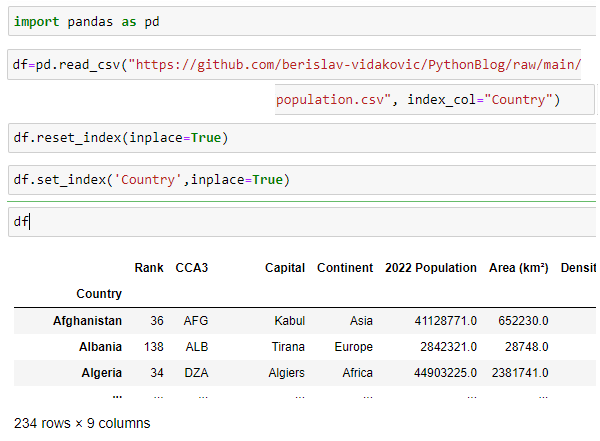Click the df.reset_index code cell
The height and width of the screenshot is (441, 600).
coord(300,137)
